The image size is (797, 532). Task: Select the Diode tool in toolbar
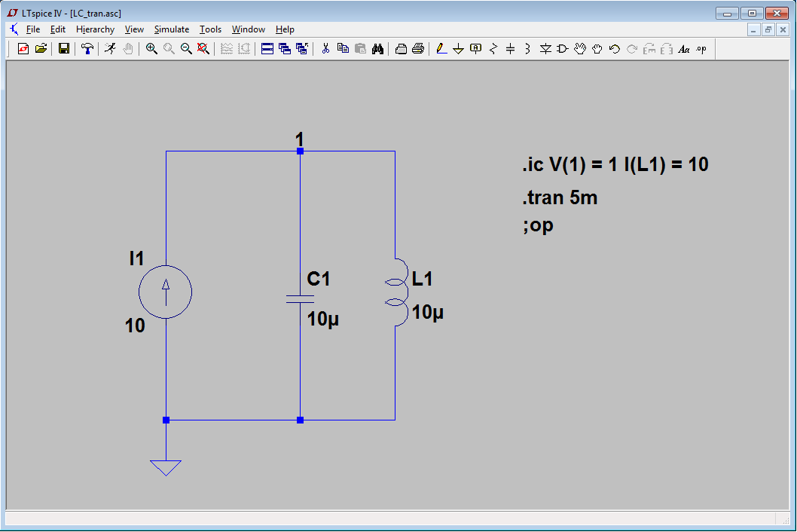point(545,49)
